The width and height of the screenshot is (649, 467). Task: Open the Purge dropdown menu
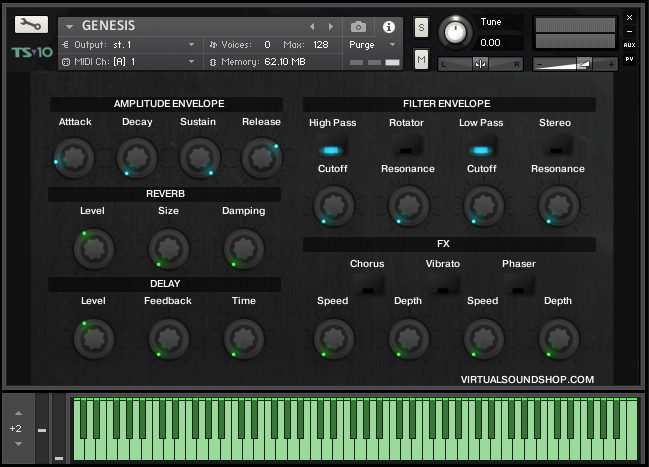pyautogui.click(x=368, y=45)
